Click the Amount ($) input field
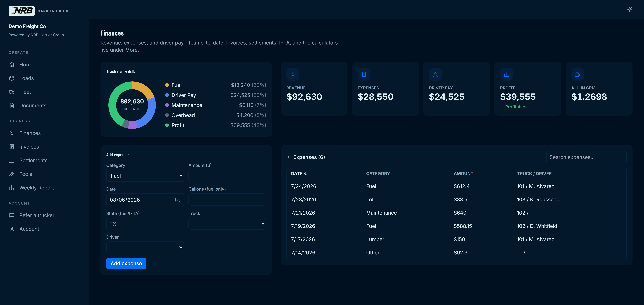Image resolution: width=644 pixels, height=305 pixels. click(x=227, y=176)
